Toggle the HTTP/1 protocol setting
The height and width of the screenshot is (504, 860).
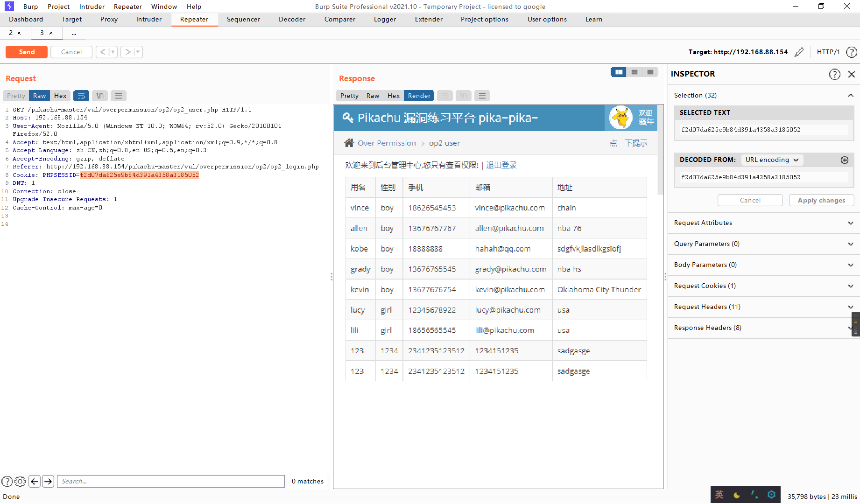828,52
